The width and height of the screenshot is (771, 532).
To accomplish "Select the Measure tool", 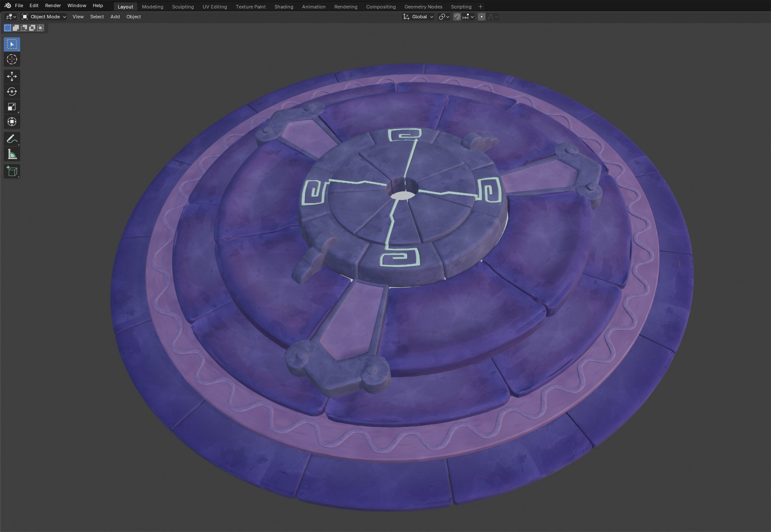I will click(x=12, y=154).
